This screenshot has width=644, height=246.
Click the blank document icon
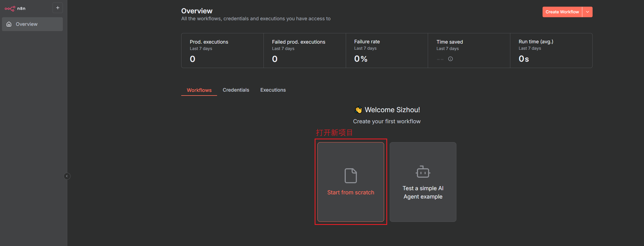tap(350, 175)
